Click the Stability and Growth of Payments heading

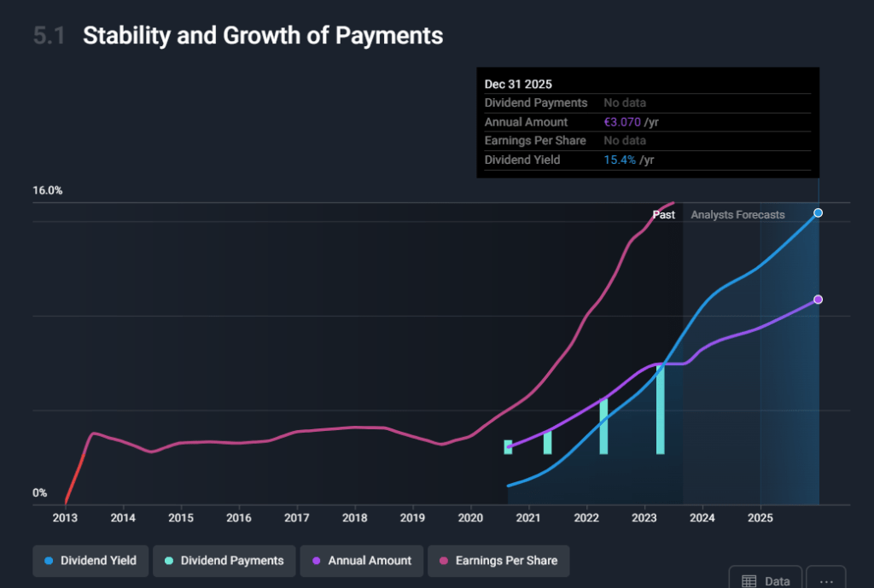point(263,36)
